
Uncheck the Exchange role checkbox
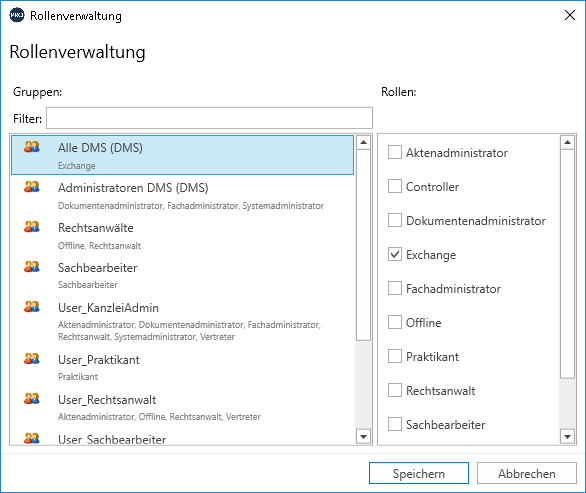(395, 254)
